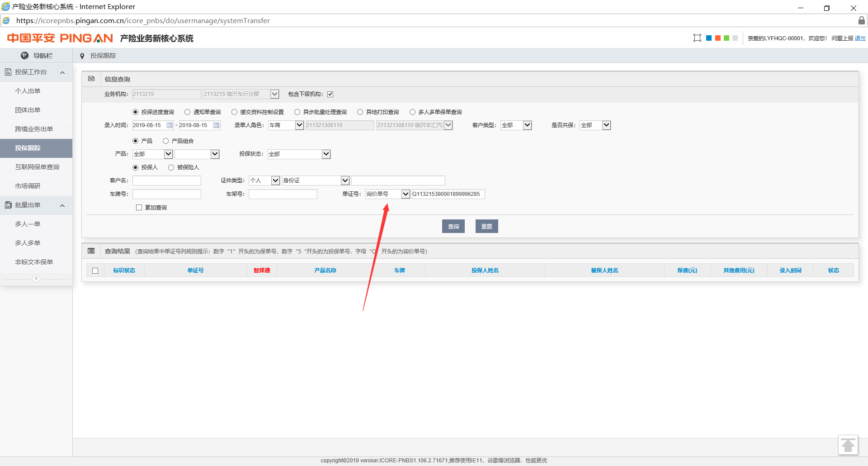
Task: Open the 是否共保 dropdown
Action: point(595,125)
